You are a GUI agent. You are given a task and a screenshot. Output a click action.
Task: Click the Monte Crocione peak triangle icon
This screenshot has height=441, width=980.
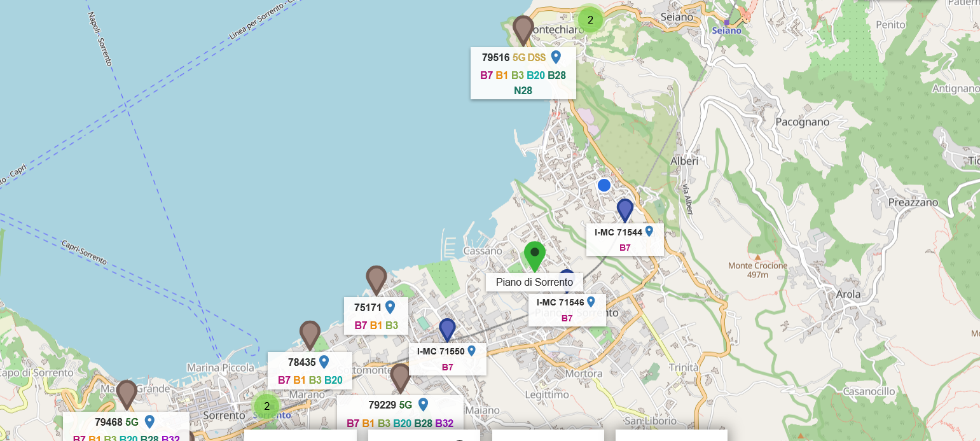pos(757,258)
